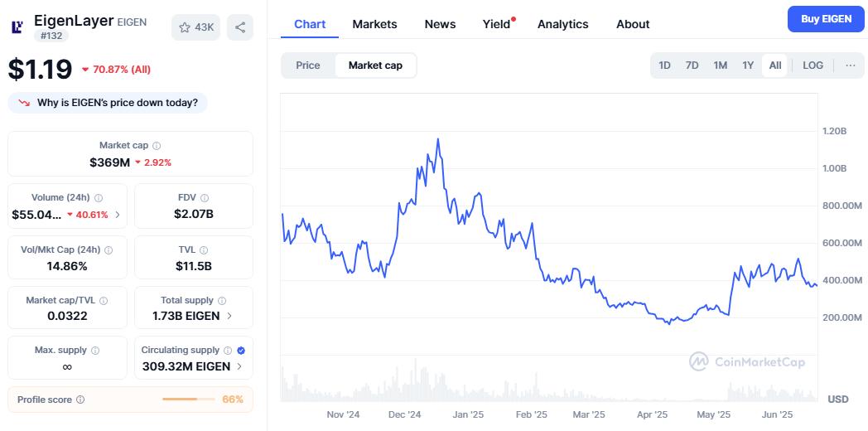This screenshot has height=431, width=868.
Task: Click the TVL info icon
Action: [x=205, y=249]
